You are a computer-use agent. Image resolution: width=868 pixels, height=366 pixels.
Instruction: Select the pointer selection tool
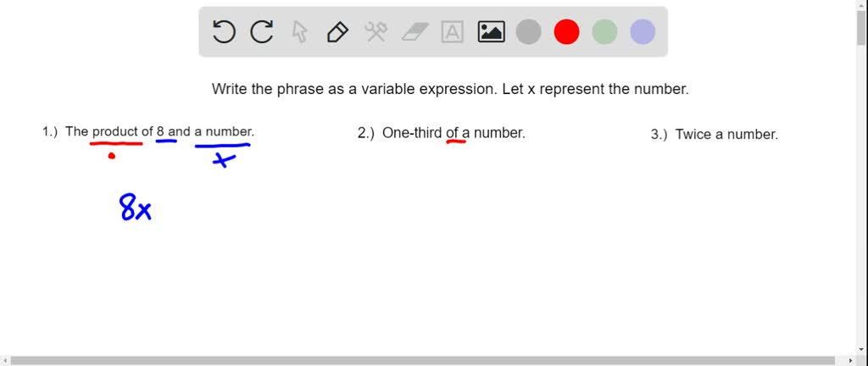(299, 32)
